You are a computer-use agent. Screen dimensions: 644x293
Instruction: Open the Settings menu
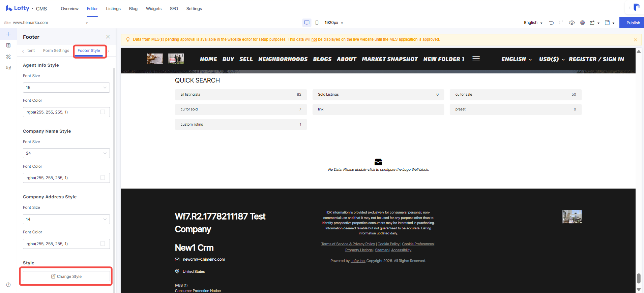pos(194,8)
